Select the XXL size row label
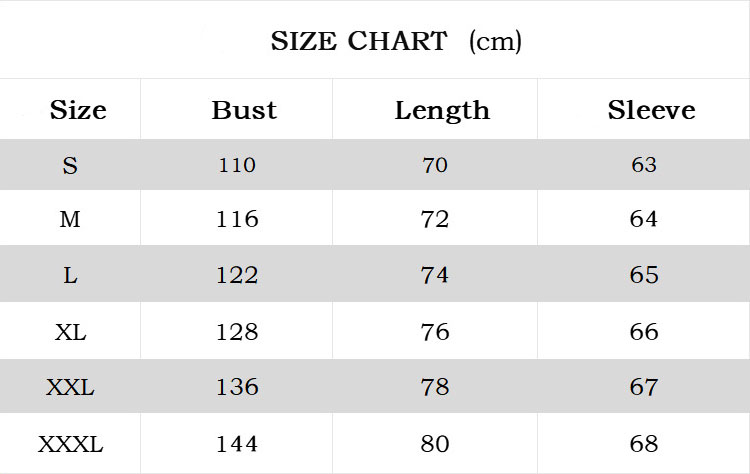750x474 pixels. [70, 387]
